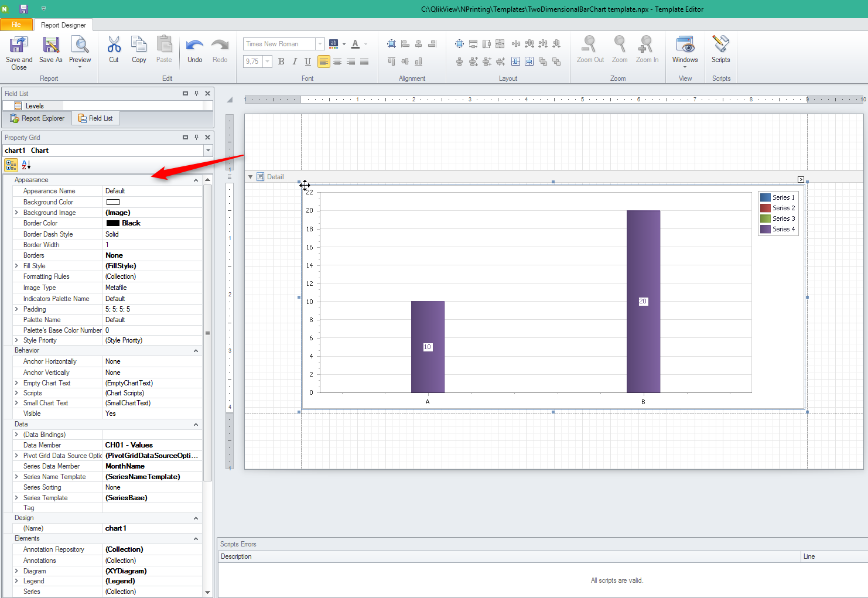Expand Series Template property
Screen dimensions: 868x598
tap(16, 498)
